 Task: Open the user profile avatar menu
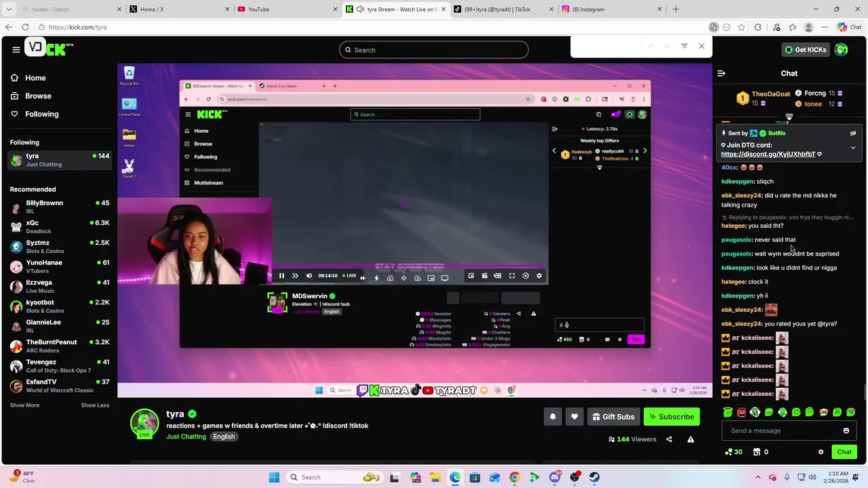[x=841, y=49]
